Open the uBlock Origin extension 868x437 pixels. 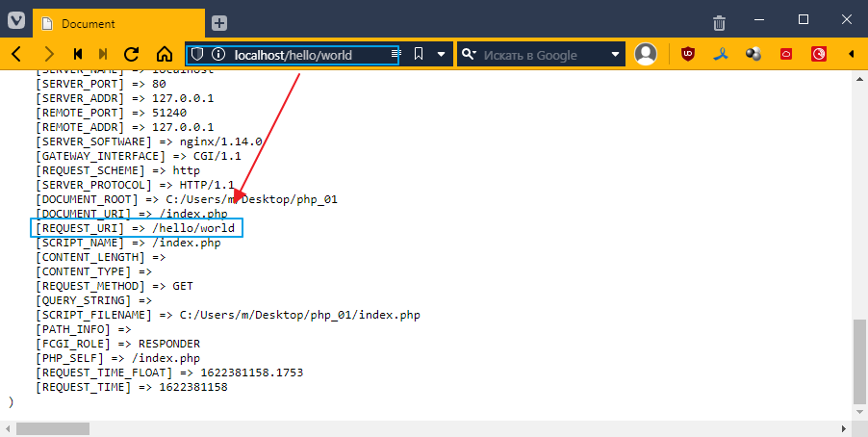click(688, 54)
